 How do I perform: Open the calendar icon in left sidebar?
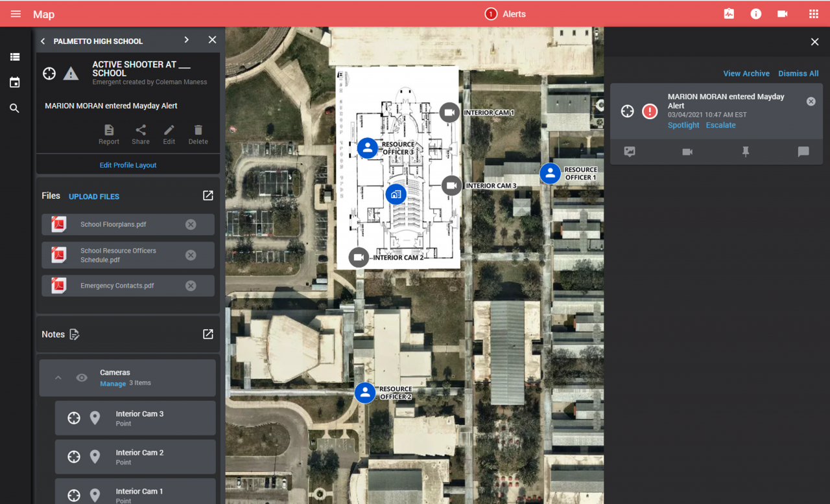click(x=14, y=83)
